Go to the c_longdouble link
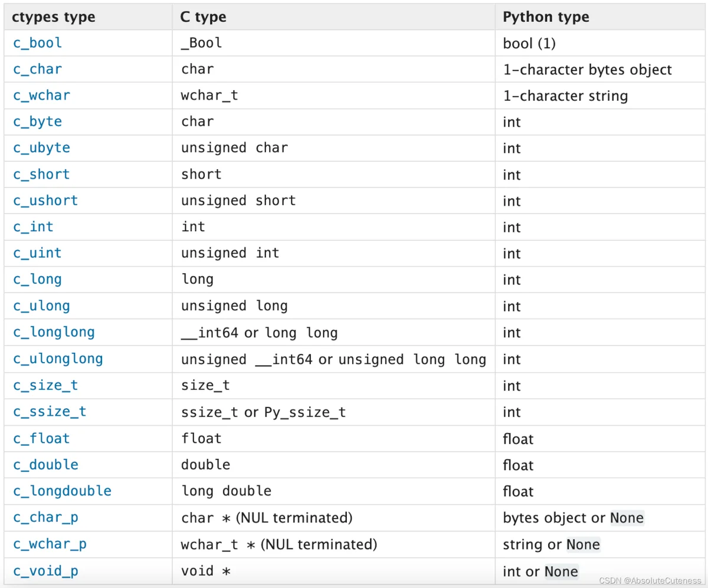708x588 pixels. tap(62, 491)
